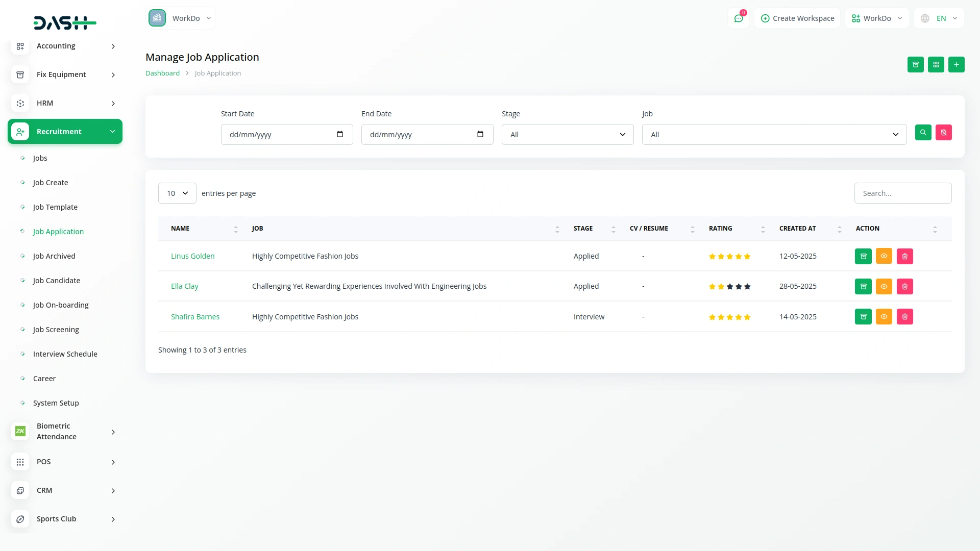The height and width of the screenshot is (551, 980).
Task: Open the Job filter dropdown
Action: [774, 135]
